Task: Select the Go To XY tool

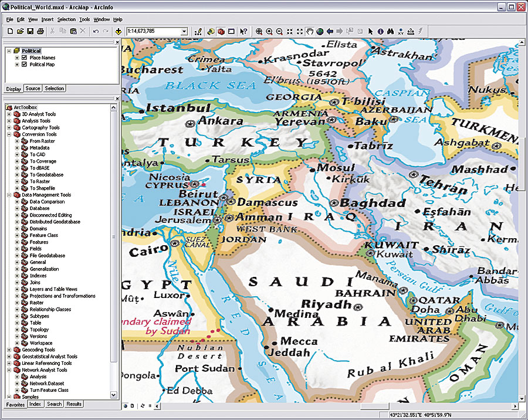Action: coord(400,31)
